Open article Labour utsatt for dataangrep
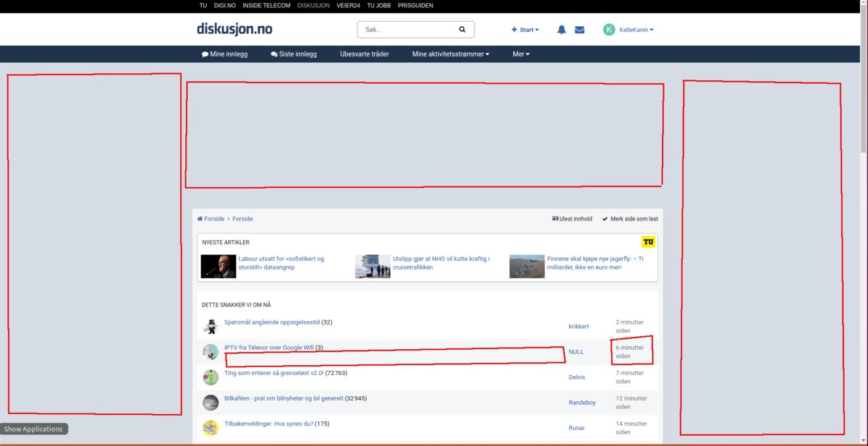This screenshot has height=446, width=868. 281,262
